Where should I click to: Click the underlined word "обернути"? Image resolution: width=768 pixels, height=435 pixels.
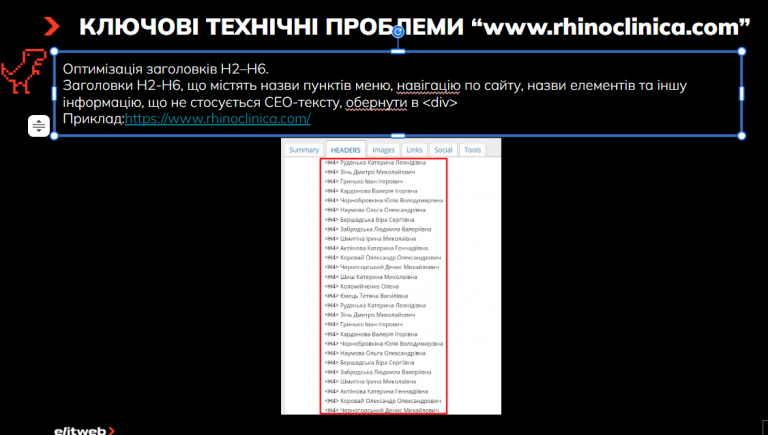tap(376, 102)
